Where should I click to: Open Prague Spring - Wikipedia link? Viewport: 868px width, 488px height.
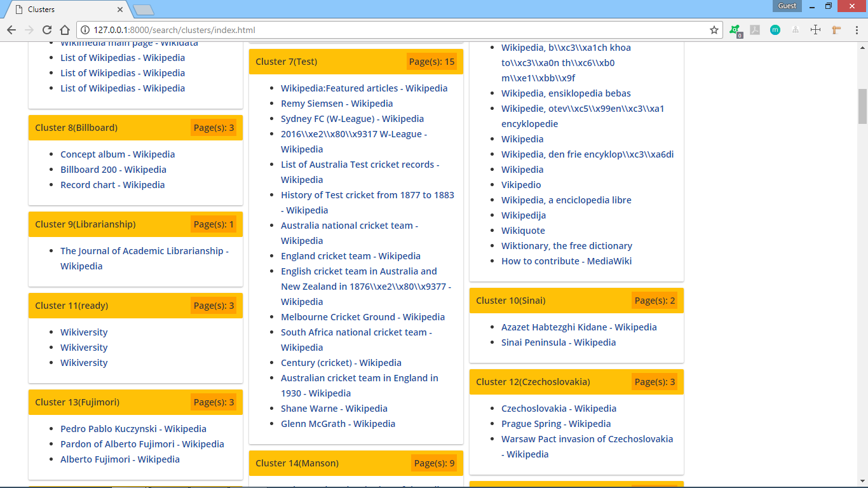point(556,424)
